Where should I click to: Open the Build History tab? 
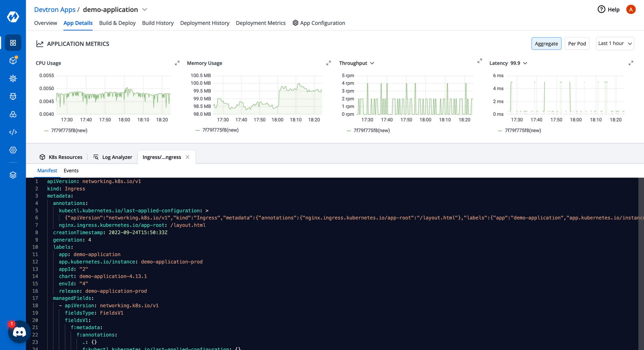pyautogui.click(x=158, y=23)
